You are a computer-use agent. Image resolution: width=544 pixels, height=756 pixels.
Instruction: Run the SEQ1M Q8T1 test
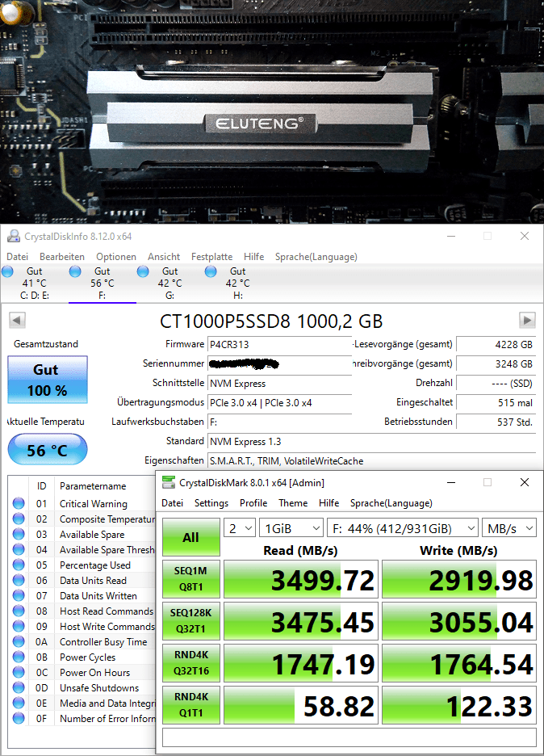pyautogui.click(x=190, y=578)
